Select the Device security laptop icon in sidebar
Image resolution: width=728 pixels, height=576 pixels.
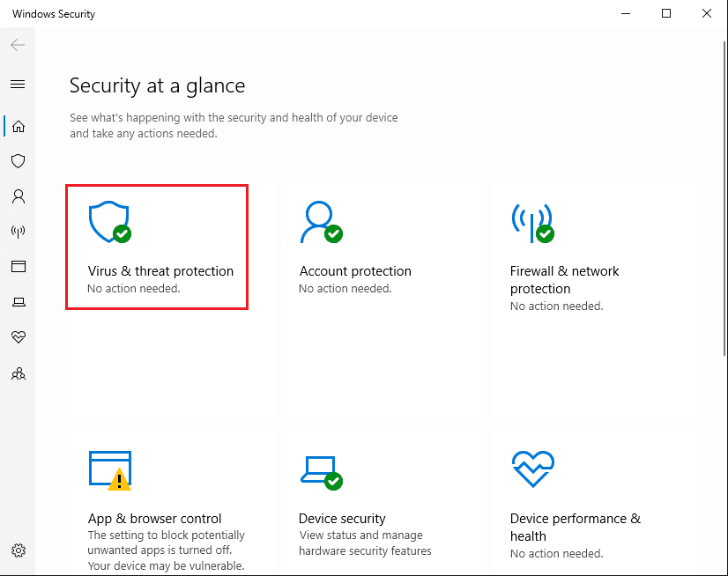point(18,302)
